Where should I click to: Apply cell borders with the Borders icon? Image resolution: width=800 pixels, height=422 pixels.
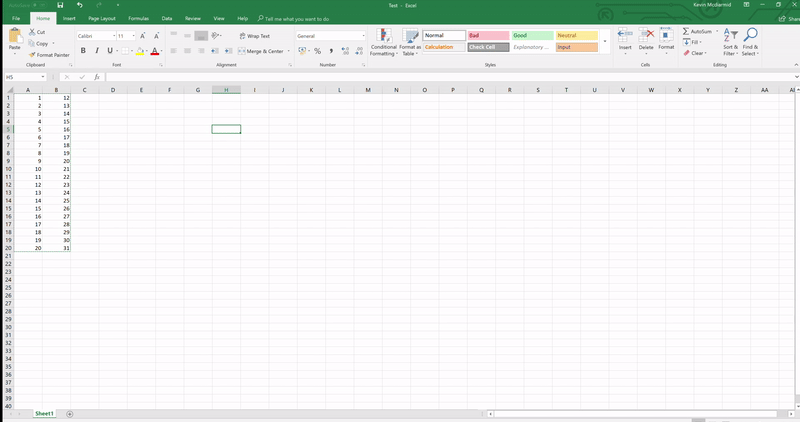tap(124, 51)
